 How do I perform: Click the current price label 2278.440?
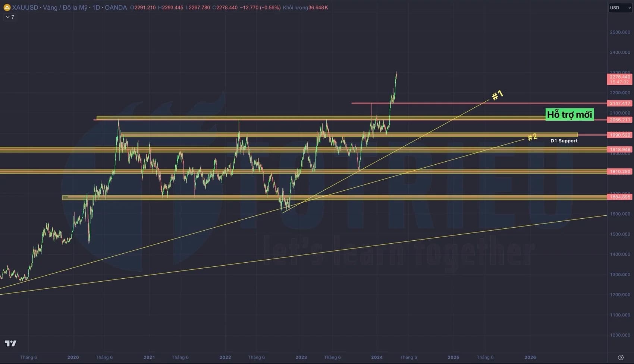tap(620, 77)
